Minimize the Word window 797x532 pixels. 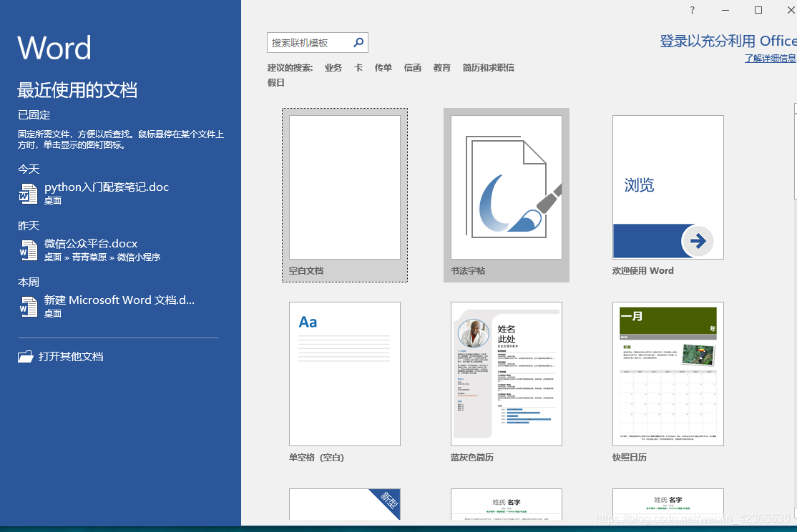725,10
